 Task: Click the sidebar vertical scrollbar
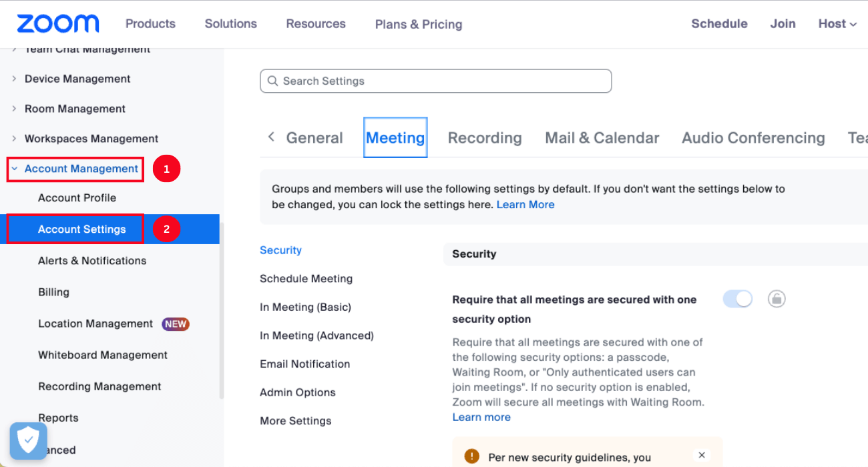click(222, 310)
